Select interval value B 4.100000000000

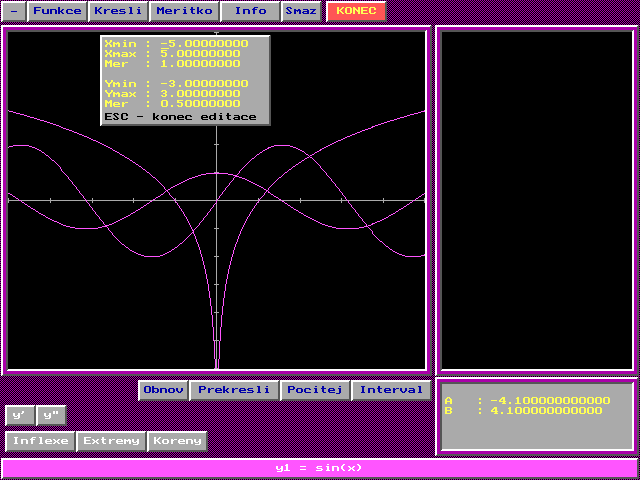(x=546, y=411)
